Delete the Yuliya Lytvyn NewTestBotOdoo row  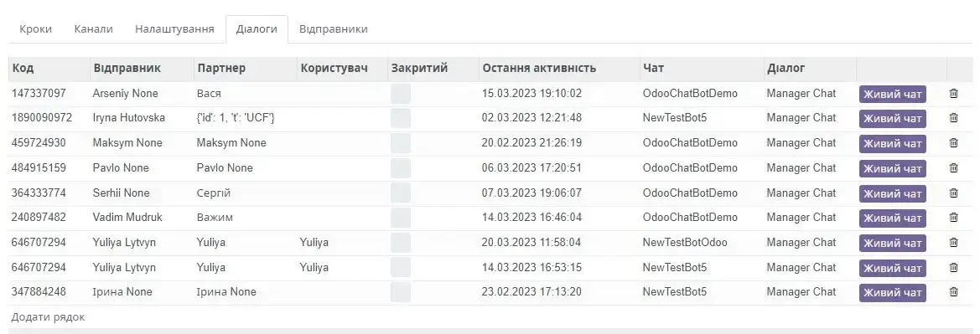tap(953, 242)
